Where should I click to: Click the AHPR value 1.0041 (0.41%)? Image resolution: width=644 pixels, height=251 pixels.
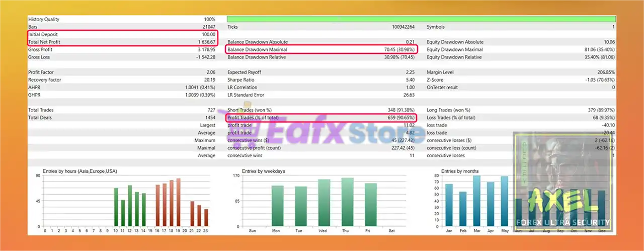(200, 87)
